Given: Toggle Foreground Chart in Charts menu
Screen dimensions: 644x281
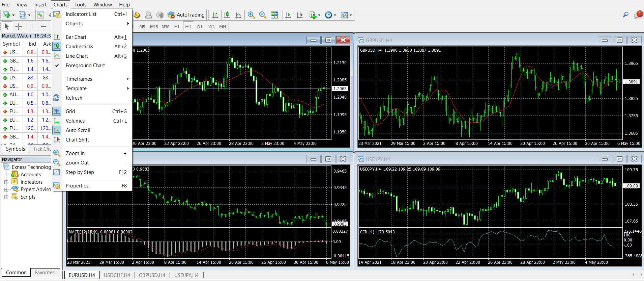Looking at the screenshot, I should tap(85, 66).
